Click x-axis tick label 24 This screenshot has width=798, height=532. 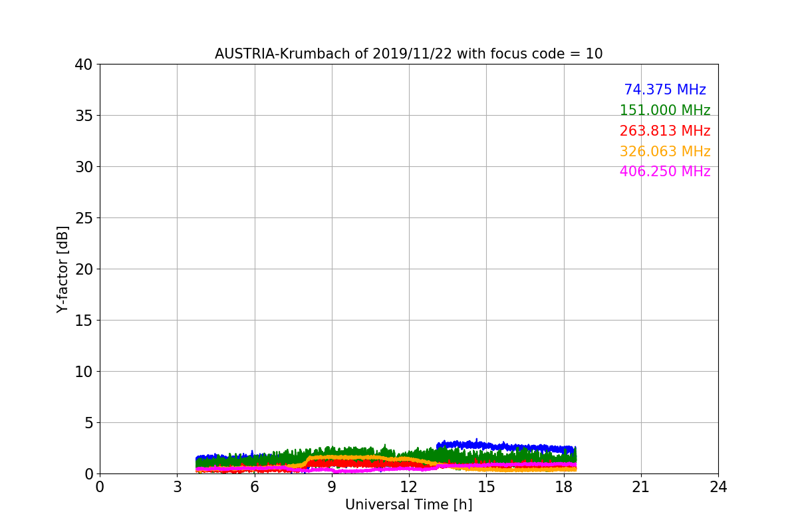pos(718,487)
